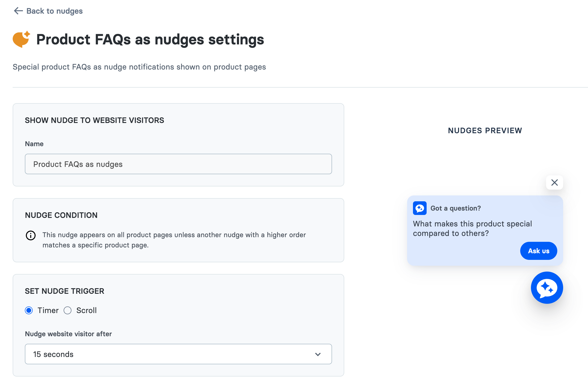This screenshot has width=588, height=386.
Task: Click the back arrow icon
Action: click(x=18, y=11)
